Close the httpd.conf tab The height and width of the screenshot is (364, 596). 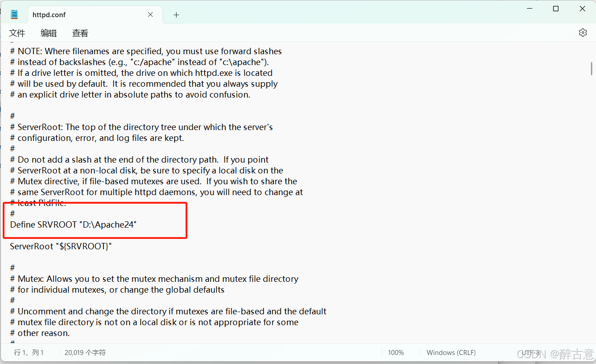click(150, 15)
